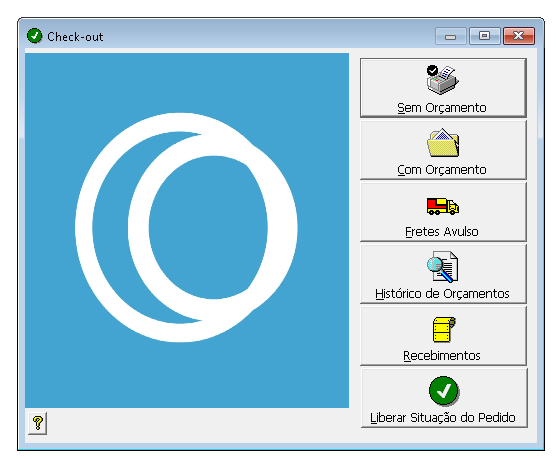Close the Check-out window

[x=519, y=36]
